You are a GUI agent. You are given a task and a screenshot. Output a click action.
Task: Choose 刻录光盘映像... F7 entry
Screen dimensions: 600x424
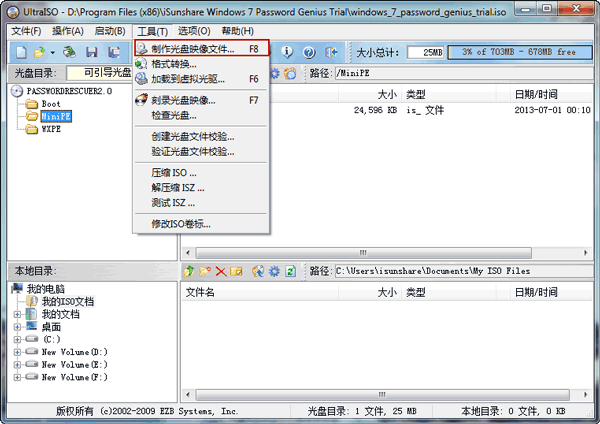coord(201,100)
